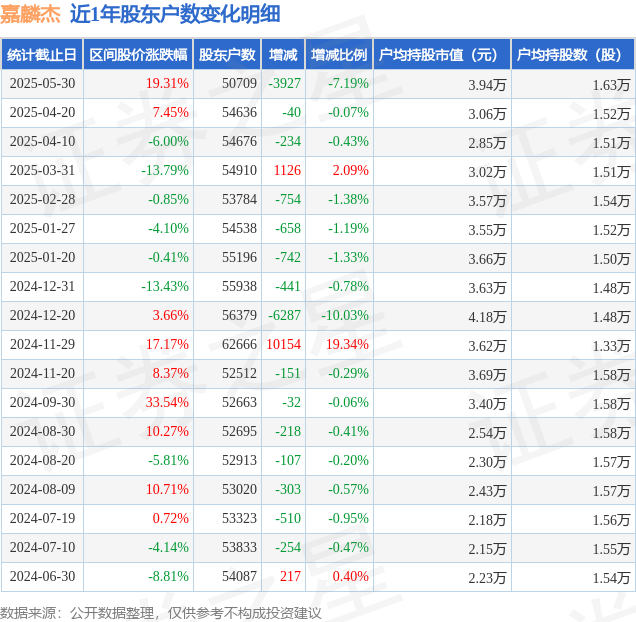Select the date cell 2024-07-19

point(43,519)
